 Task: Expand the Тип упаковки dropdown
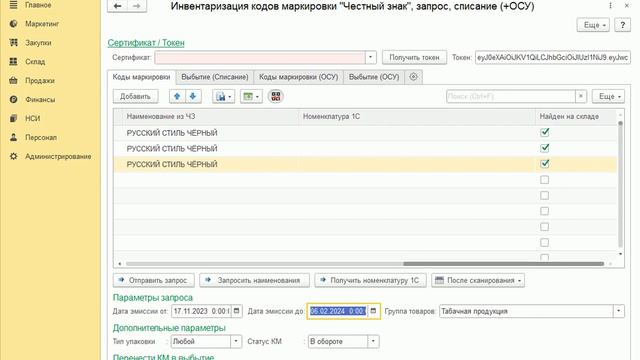point(236,341)
